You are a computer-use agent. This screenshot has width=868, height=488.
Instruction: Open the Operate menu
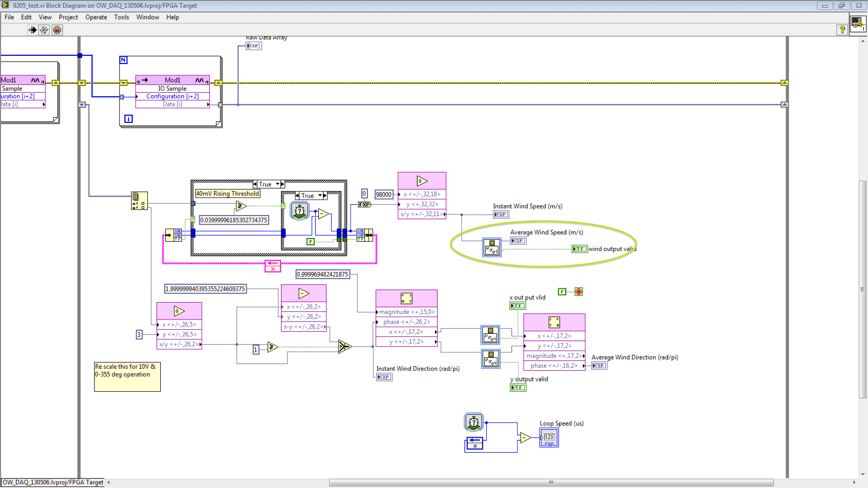(x=96, y=17)
